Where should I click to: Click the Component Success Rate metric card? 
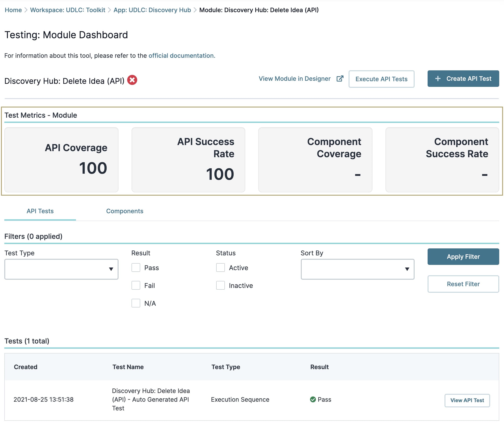[x=442, y=160]
